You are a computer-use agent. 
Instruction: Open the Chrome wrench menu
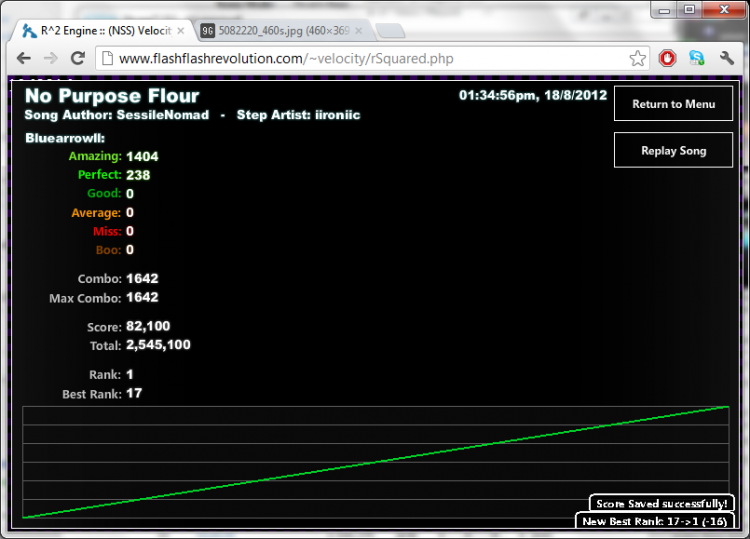(727, 58)
